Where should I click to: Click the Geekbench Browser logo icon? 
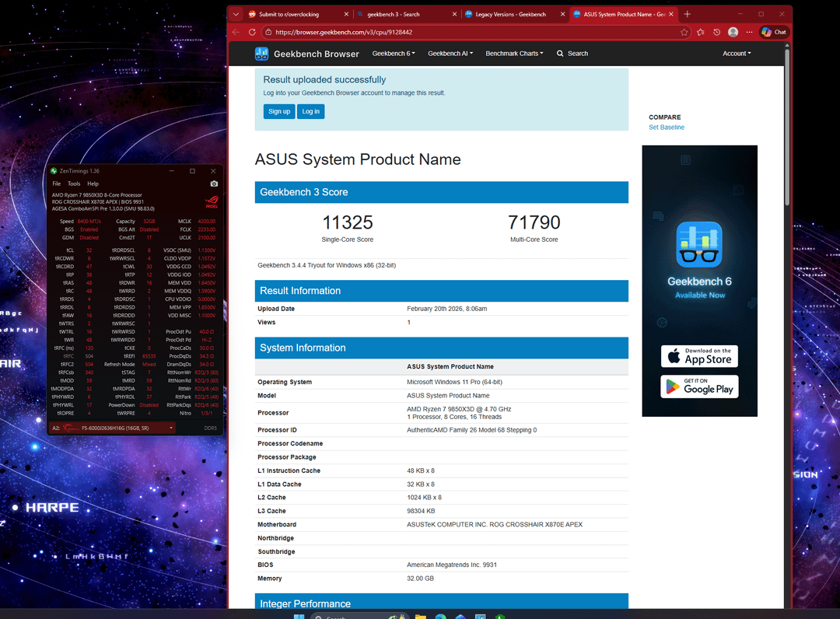262,54
